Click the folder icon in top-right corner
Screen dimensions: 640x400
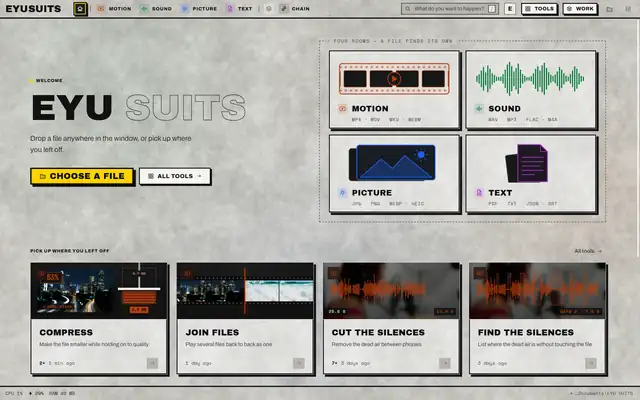609,9
